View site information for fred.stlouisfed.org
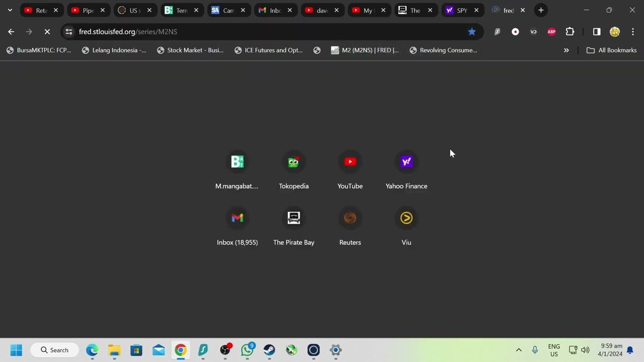The height and width of the screenshot is (362, 644). (69, 32)
